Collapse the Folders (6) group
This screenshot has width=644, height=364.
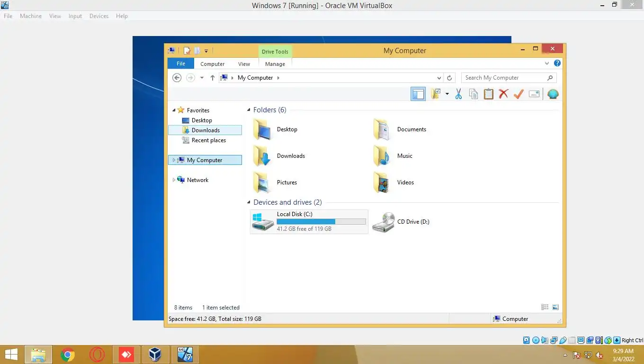(249, 110)
